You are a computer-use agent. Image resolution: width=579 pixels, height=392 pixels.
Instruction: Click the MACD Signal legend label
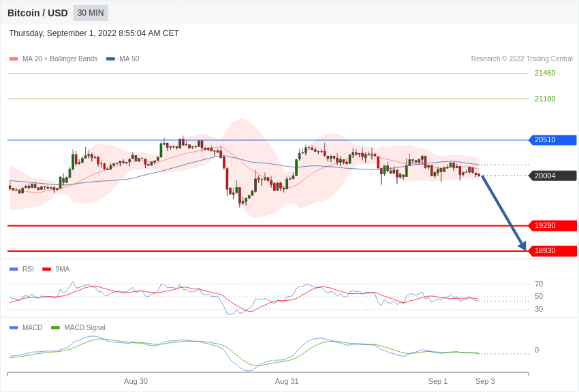[x=84, y=327]
